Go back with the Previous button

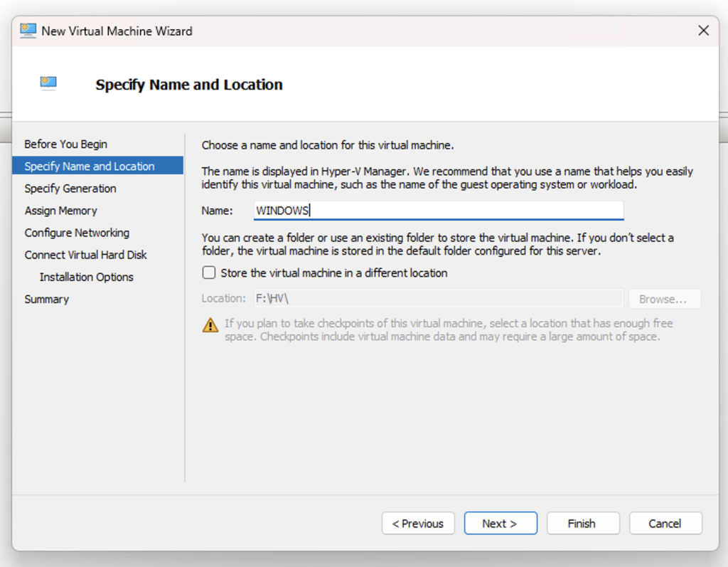418,524
